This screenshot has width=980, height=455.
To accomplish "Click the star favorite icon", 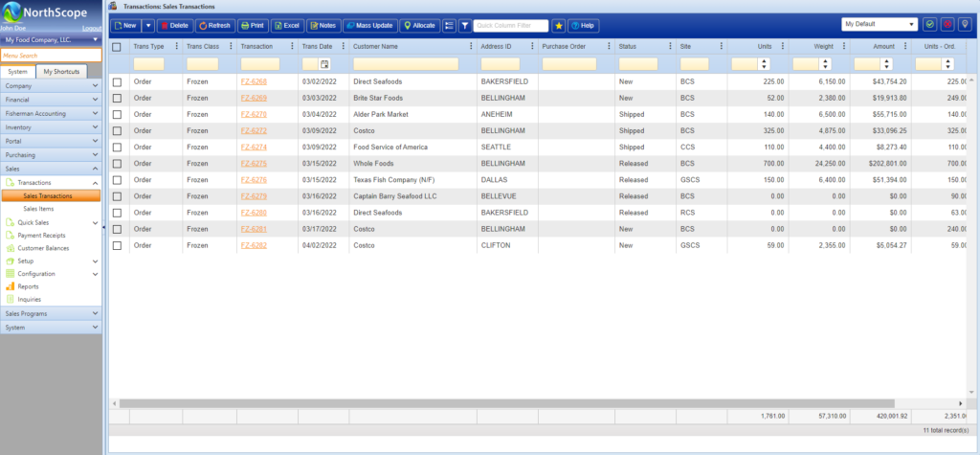I will coord(559,26).
